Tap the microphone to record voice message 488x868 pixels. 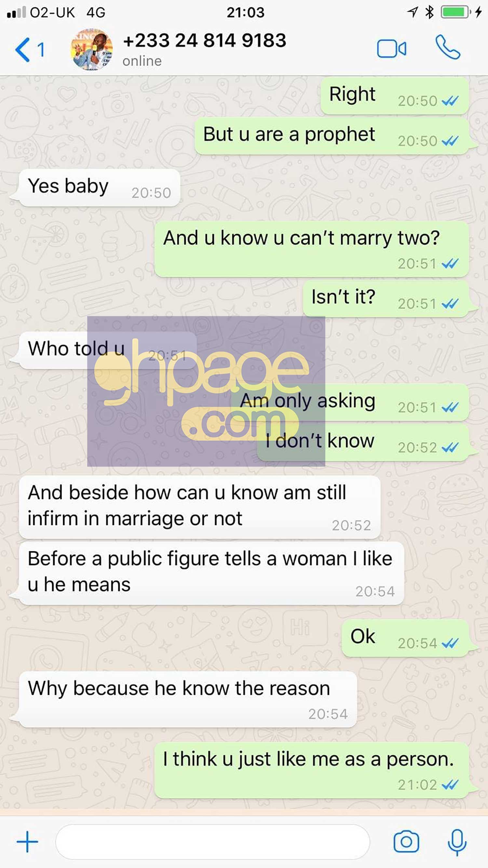457,842
